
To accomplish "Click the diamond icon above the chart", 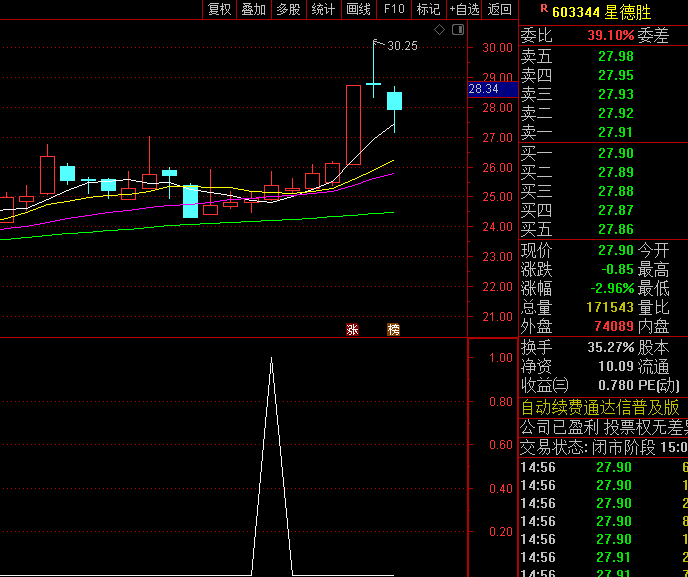I will tap(439, 31).
